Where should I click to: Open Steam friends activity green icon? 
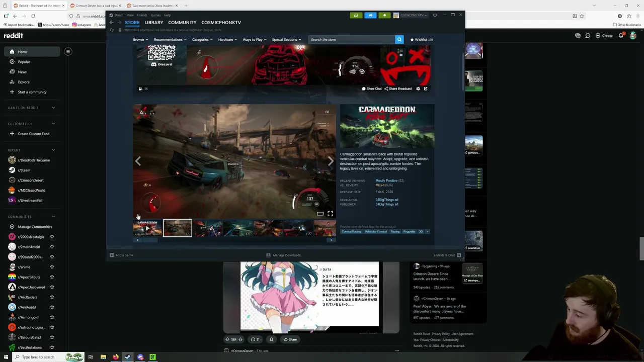[x=356, y=15]
